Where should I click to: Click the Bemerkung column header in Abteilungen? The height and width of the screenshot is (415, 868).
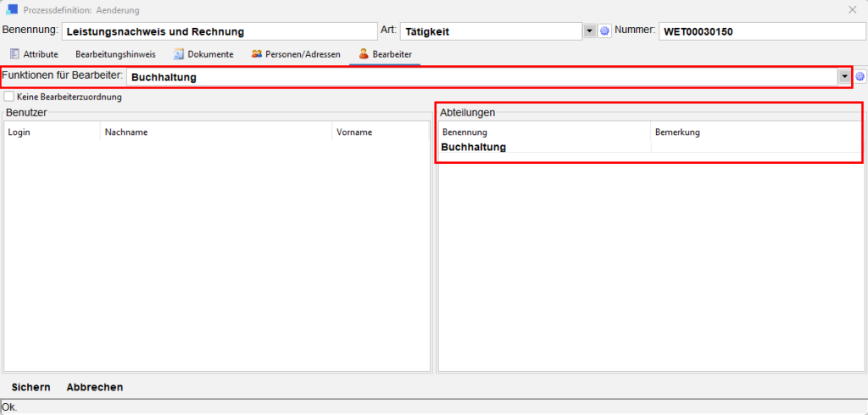677,132
